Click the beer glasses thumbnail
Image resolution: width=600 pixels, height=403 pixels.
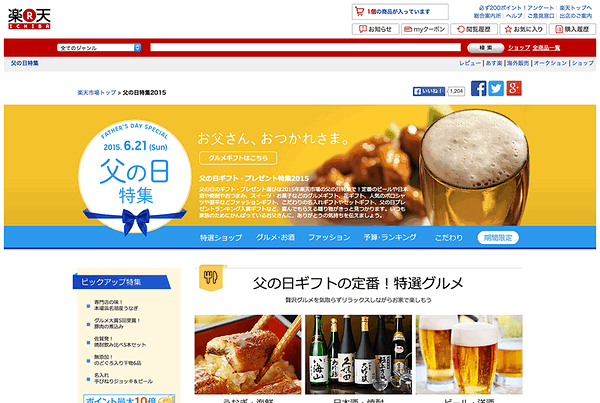(469, 354)
